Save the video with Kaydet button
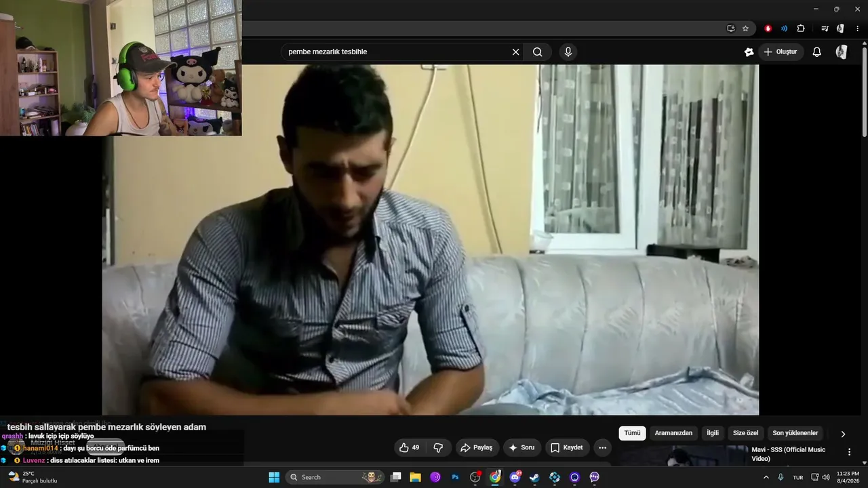Viewport: 868px width, 488px height. click(x=567, y=448)
